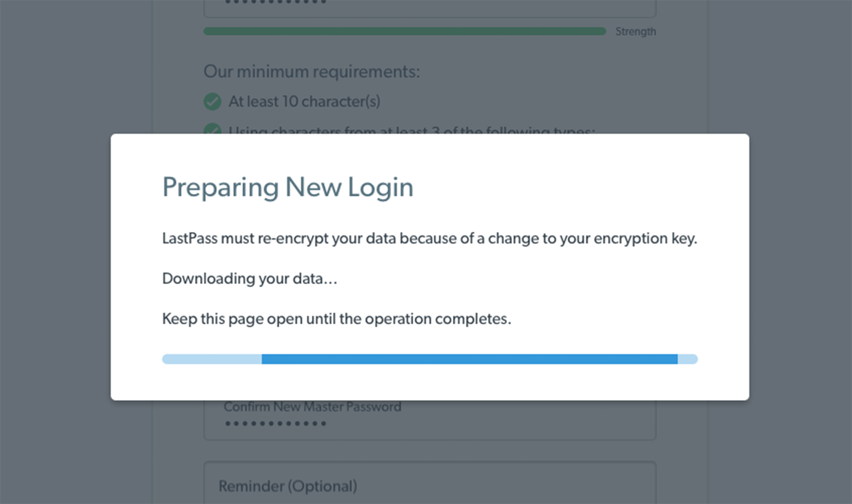Click the light blue right end of the progress bar
This screenshot has width=852, height=504.
pos(688,359)
